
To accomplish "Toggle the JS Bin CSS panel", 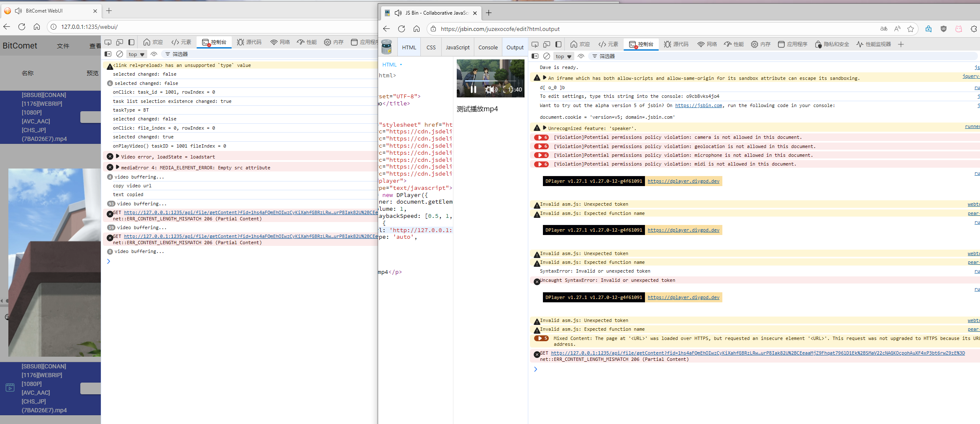I will (x=431, y=47).
